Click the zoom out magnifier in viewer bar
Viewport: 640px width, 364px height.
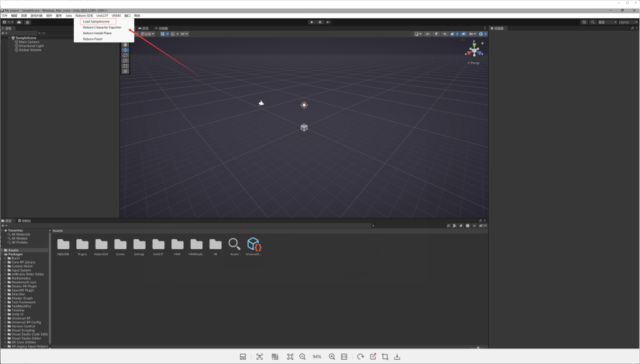(x=302, y=357)
